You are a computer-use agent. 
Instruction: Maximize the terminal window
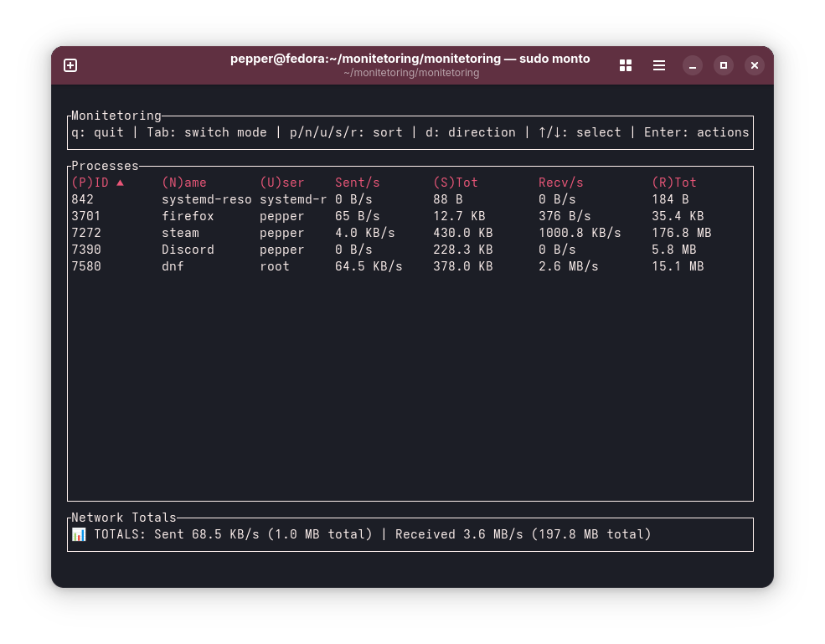pyautogui.click(x=724, y=65)
